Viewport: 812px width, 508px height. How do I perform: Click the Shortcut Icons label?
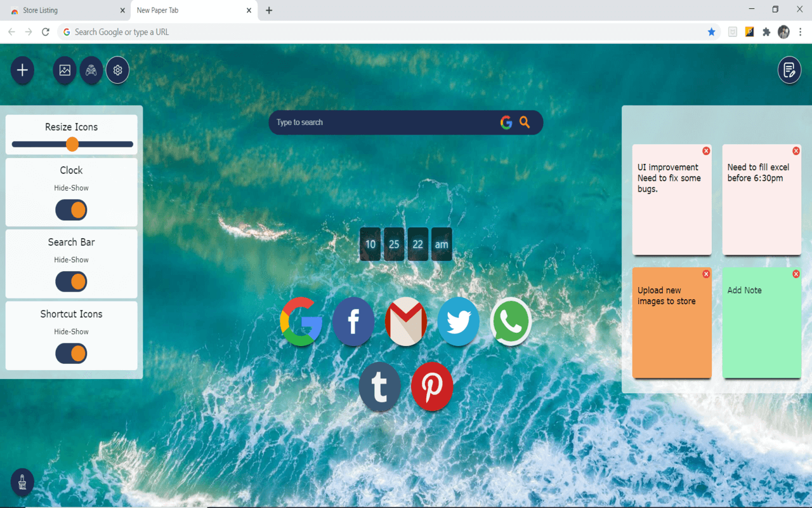click(x=71, y=314)
